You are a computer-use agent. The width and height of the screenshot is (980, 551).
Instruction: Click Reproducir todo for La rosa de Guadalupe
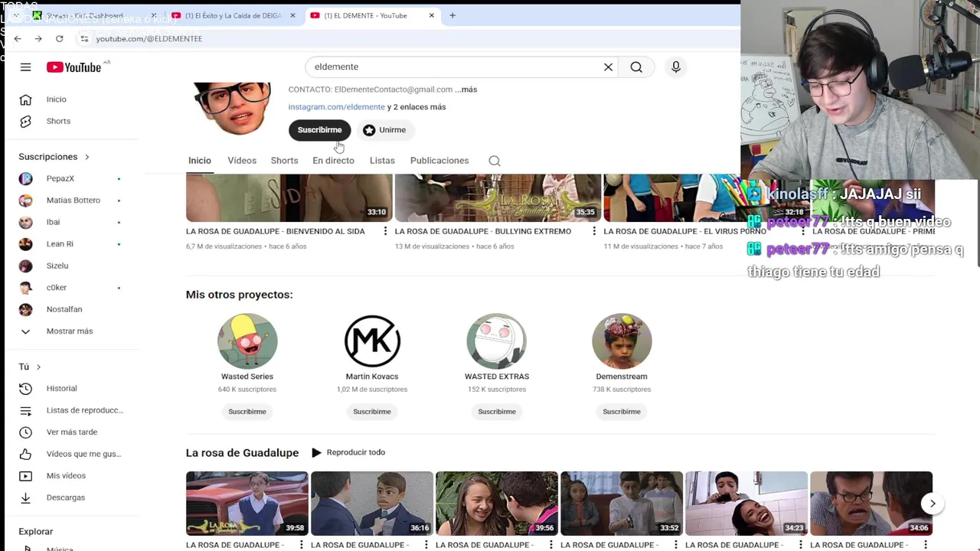(348, 452)
